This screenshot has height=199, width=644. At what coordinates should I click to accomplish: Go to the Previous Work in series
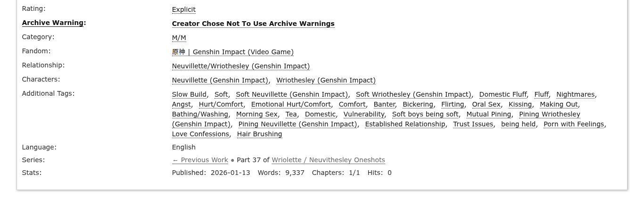(200, 160)
